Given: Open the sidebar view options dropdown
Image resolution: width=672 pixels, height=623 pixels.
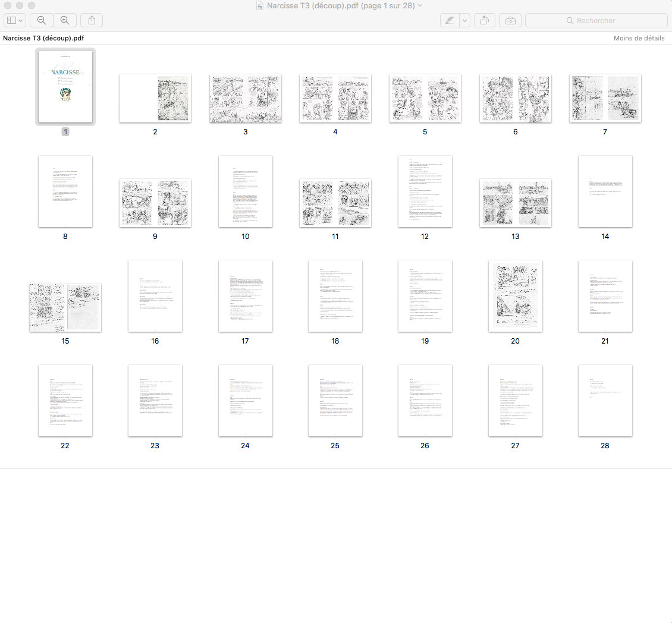Looking at the screenshot, I should [15, 20].
